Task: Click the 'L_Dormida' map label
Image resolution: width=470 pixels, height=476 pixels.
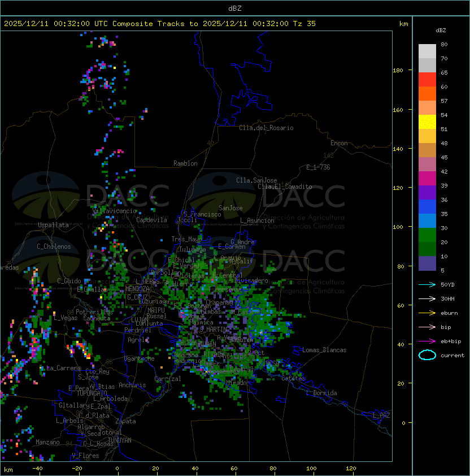Action: pyautogui.click(x=321, y=393)
